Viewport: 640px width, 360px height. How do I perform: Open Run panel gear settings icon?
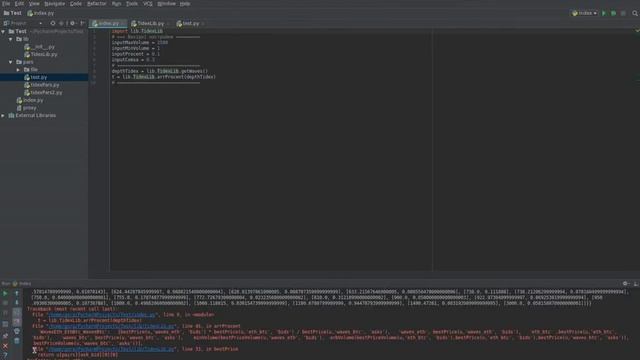pos(625,283)
